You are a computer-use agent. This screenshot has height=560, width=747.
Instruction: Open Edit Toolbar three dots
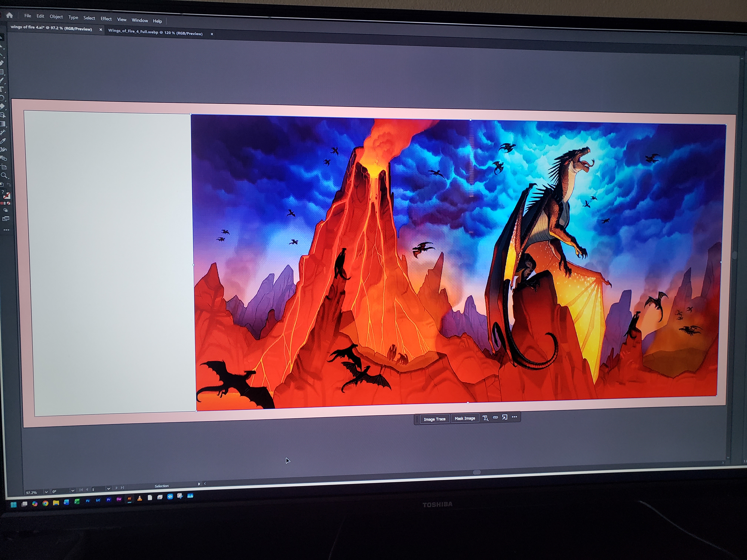click(6, 230)
